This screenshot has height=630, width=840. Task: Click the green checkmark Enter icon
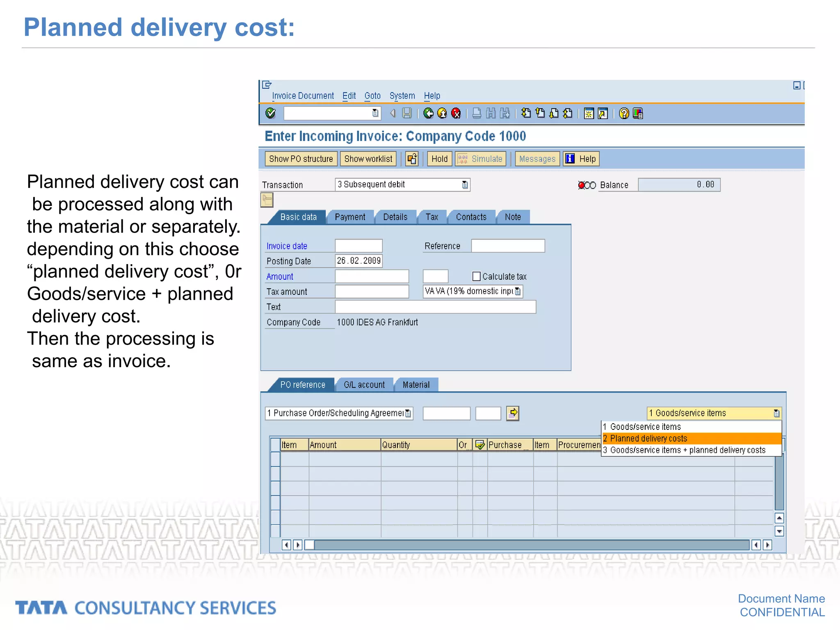click(270, 113)
